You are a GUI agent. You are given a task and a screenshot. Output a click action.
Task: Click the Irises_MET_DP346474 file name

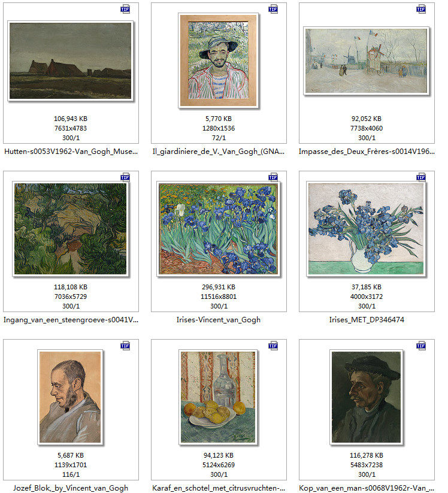pos(367,320)
